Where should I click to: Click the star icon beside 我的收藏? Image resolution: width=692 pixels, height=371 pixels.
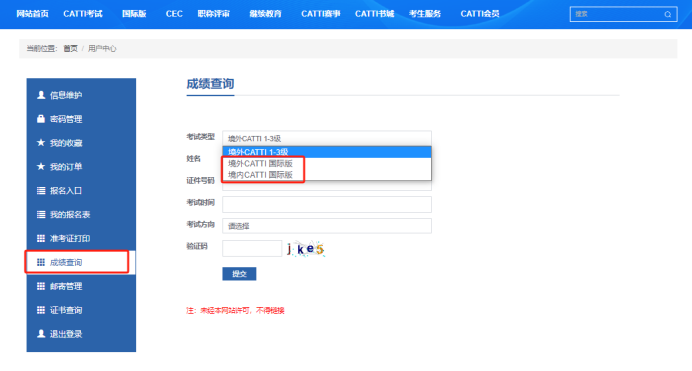[41, 142]
